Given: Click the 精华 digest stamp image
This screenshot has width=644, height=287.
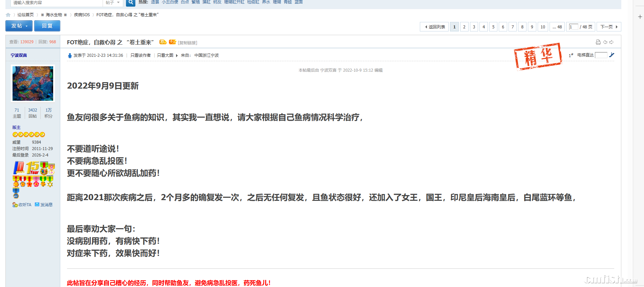Looking at the screenshot, I should click(538, 56).
